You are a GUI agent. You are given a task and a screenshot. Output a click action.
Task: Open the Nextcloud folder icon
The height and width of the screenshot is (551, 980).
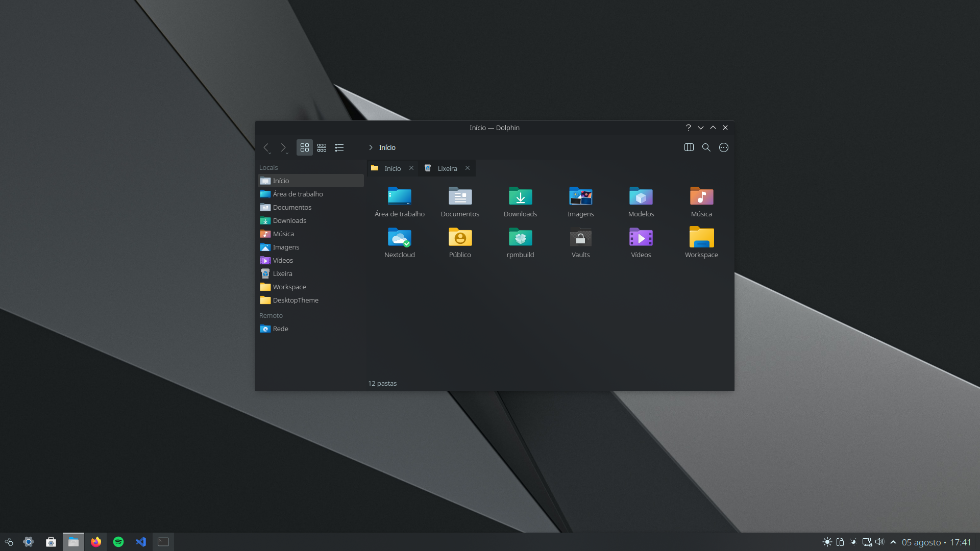(400, 238)
